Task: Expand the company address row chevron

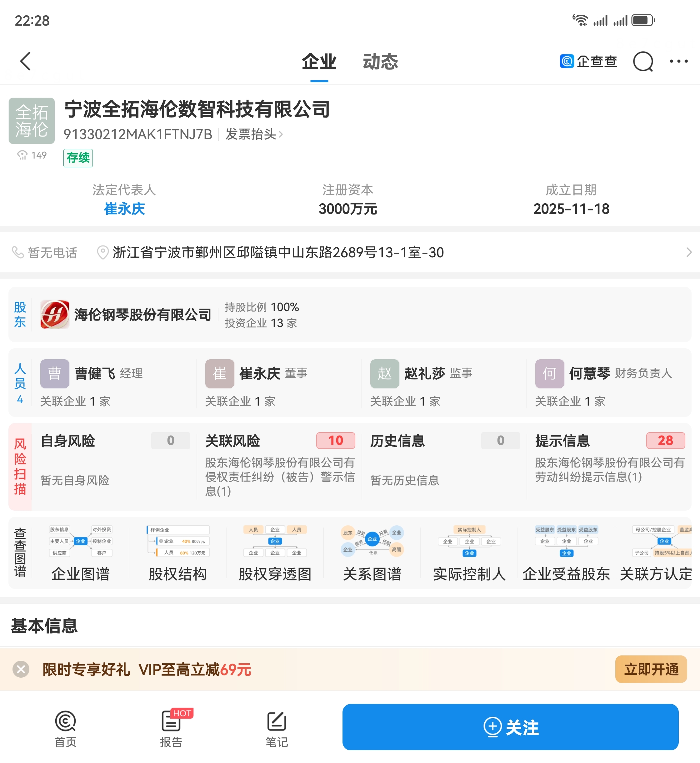Action: coord(689,252)
